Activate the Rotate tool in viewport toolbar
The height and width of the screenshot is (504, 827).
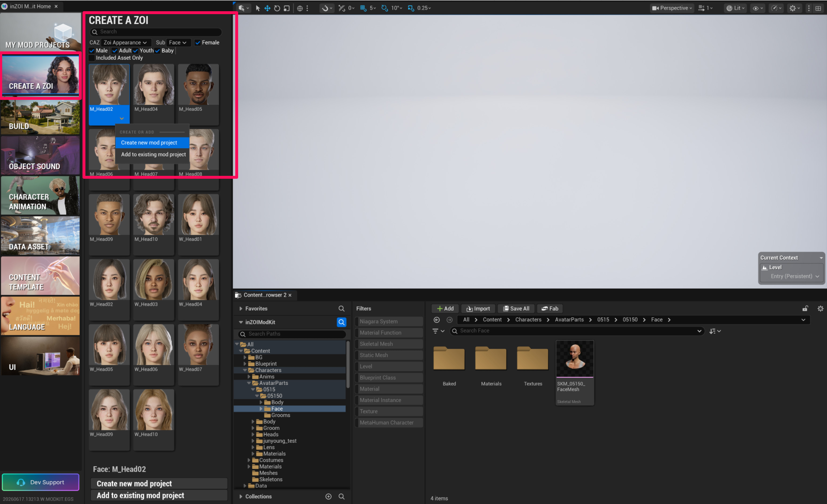pyautogui.click(x=277, y=8)
